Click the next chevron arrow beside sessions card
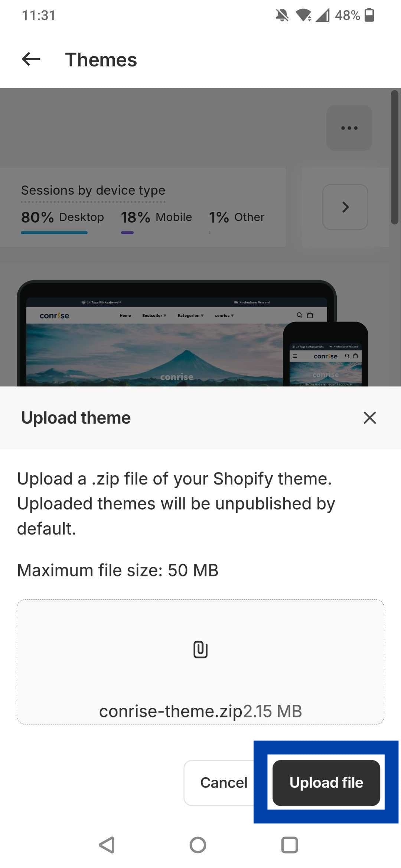The image size is (401, 868). [x=345, y=207]
